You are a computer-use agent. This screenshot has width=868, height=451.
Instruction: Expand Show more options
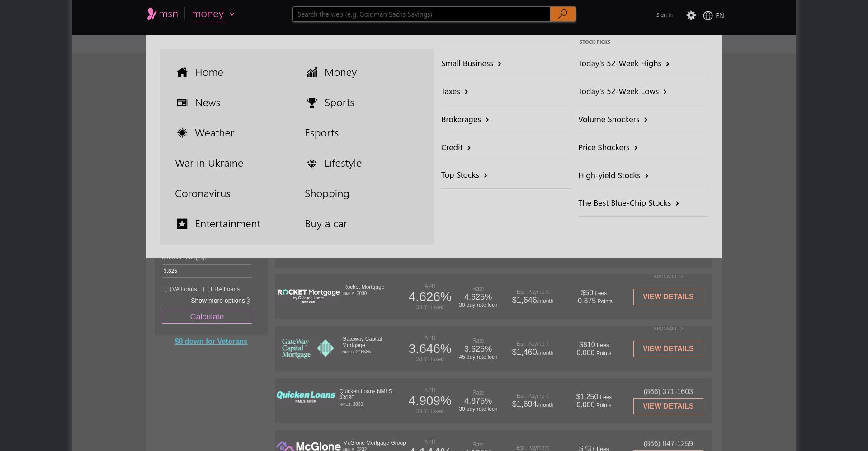[x=221, y=301]
